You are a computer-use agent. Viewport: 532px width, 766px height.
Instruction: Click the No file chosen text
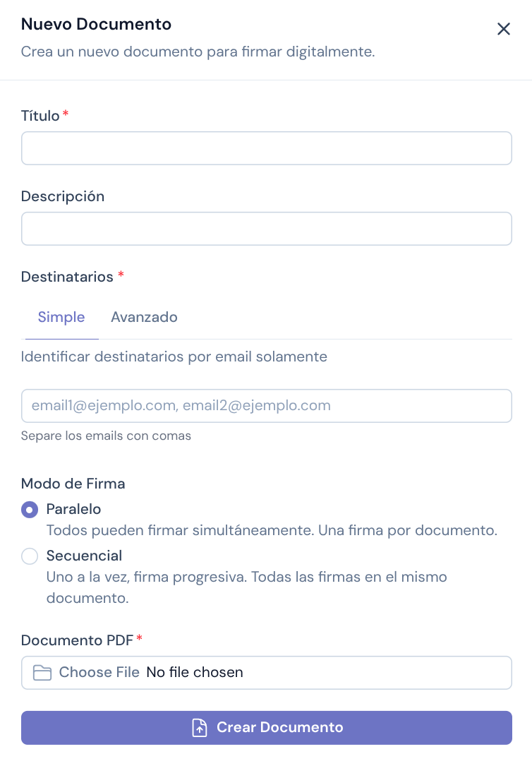[195, 672]
